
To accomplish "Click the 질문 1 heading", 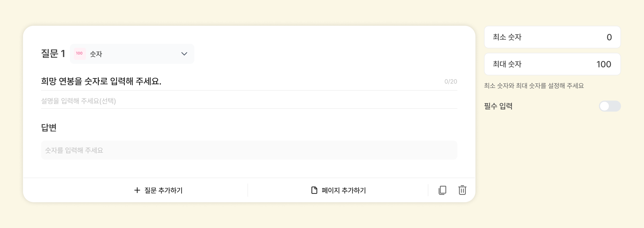I will click(53, 54).
